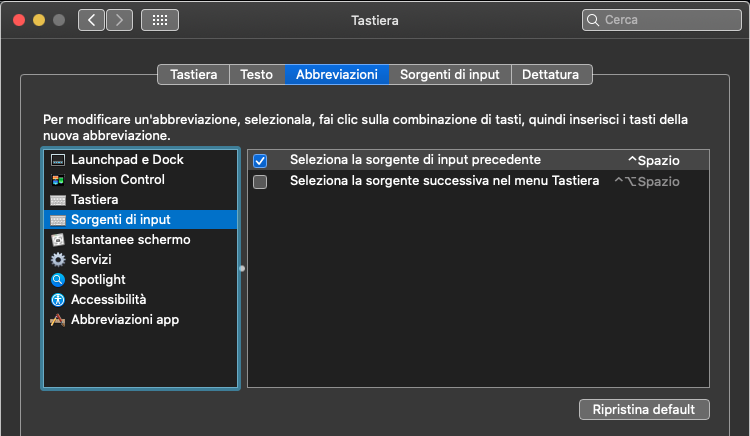Select Istantanee schermo category

[141, 240]
